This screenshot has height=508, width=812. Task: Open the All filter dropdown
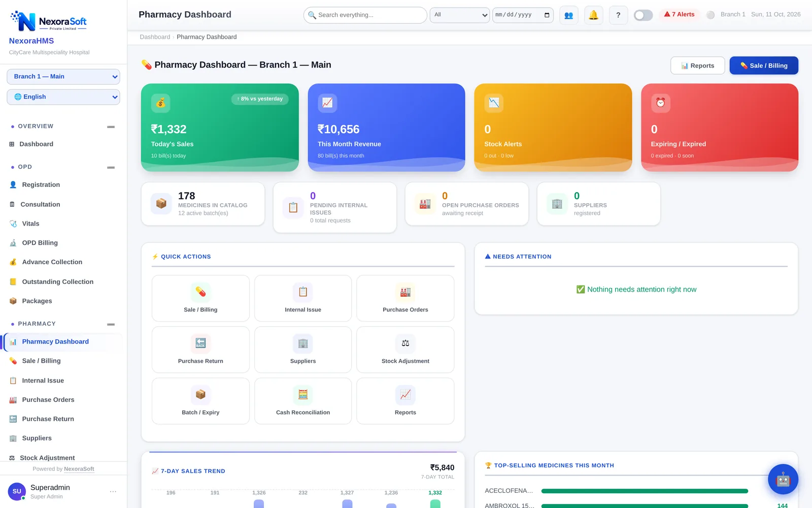tap(460, 15)
